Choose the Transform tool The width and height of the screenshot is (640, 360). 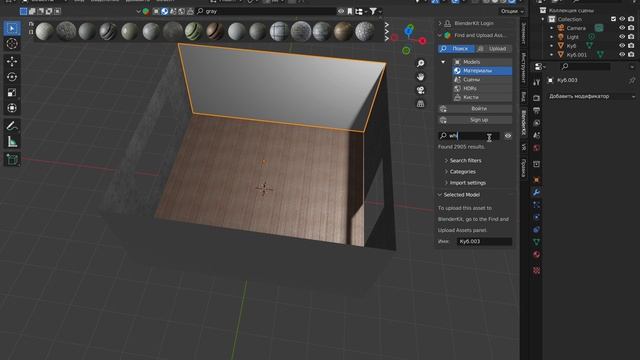[x=12, y=108]
